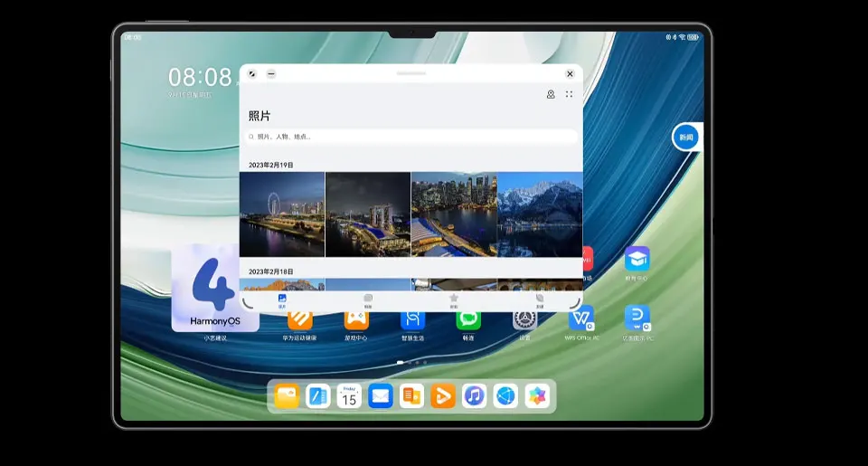Open the orange documents app in dock
The height and width of the screenshot is (466, 868).
click(412, 396)
